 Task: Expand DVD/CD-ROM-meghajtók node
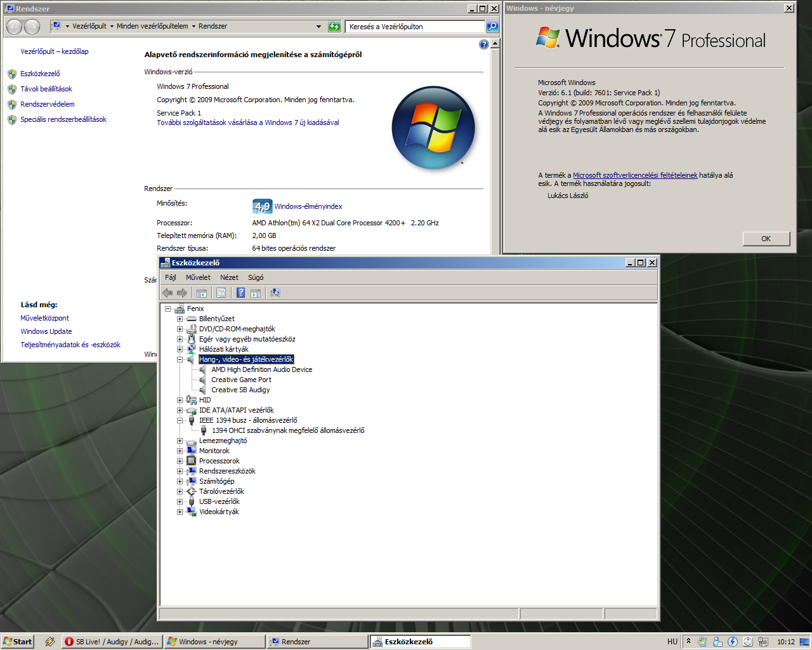(x=180, y=329)
